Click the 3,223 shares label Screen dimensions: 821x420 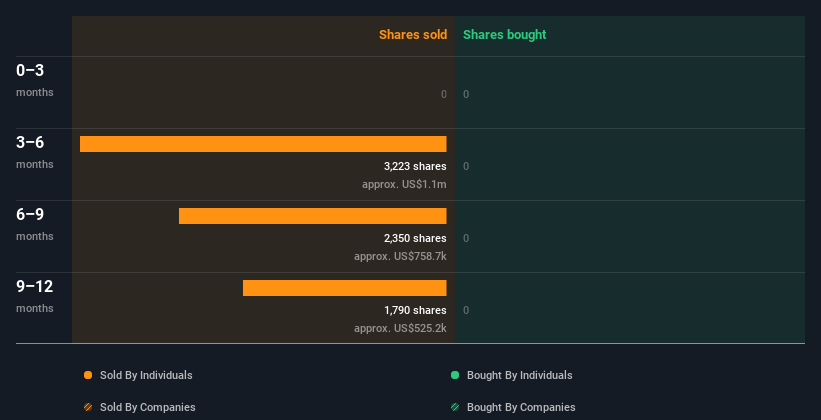point(415,167)
